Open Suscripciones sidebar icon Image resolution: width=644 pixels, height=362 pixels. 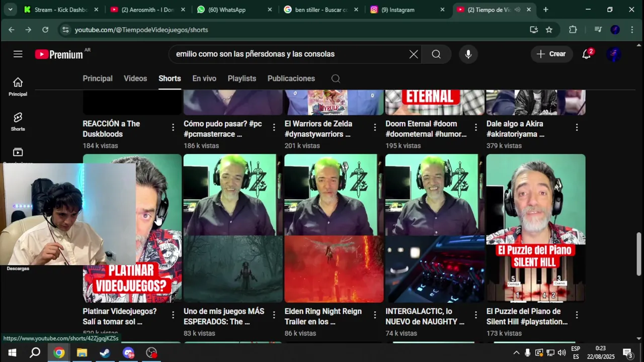click(x=18, y=153)
